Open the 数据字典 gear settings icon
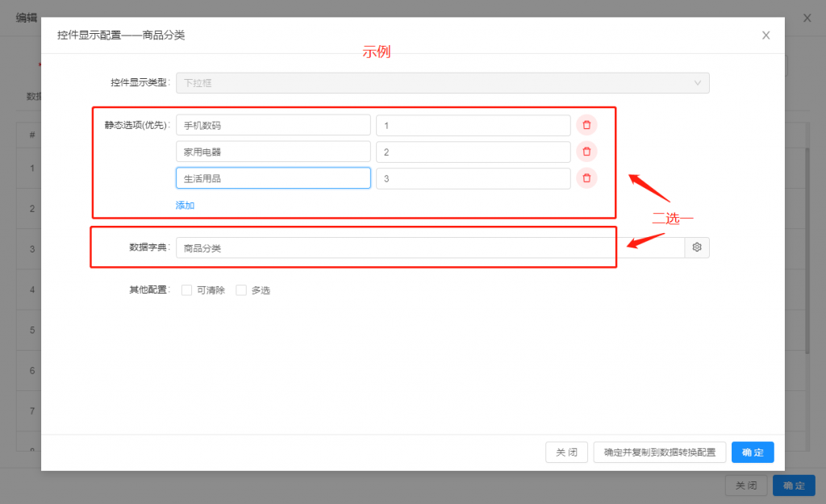 (x=697, y=248)
